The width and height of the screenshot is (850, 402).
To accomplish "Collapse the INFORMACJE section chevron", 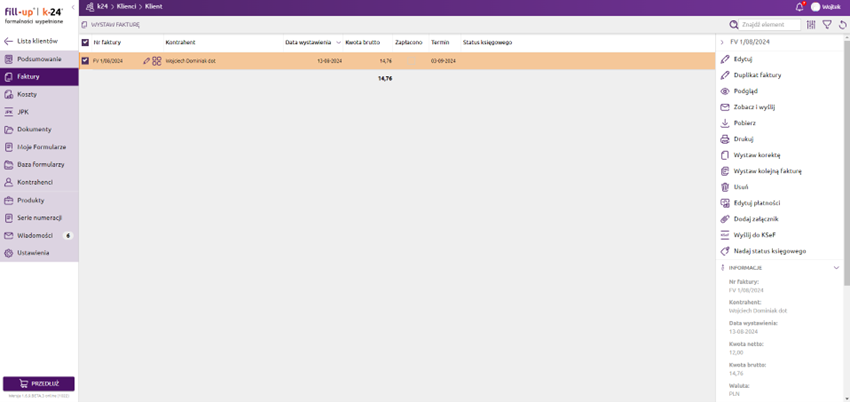I will click(836, 268).
